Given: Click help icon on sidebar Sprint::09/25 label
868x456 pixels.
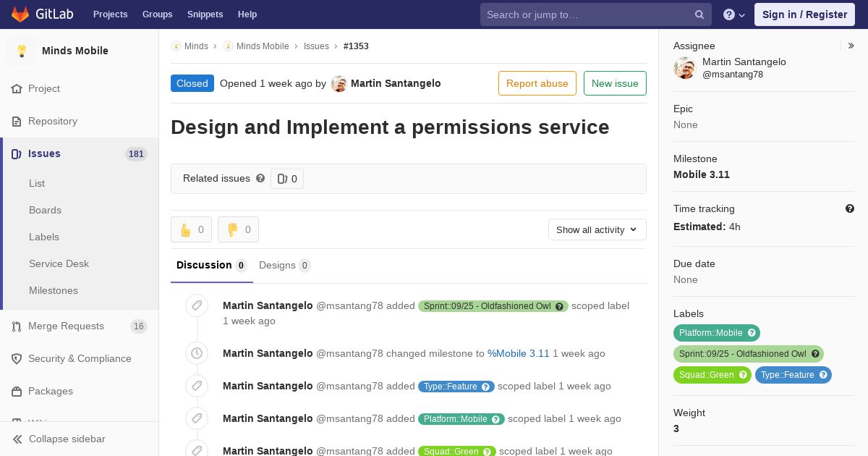Looking at the screenshot, I should pyautogui.click(x=815, y=354).
